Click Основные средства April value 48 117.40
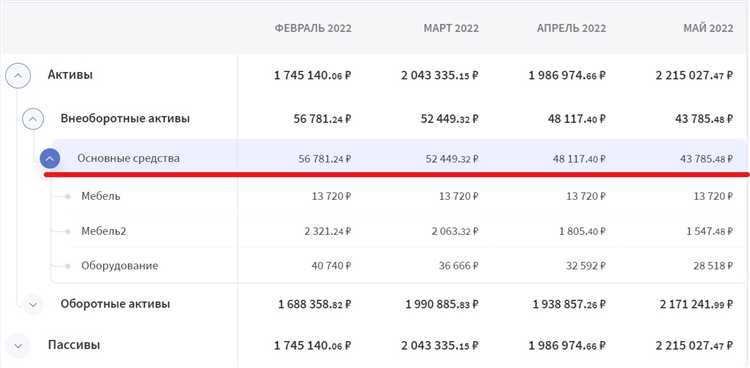Screen dimensions: 750x368 click(579, 159)
